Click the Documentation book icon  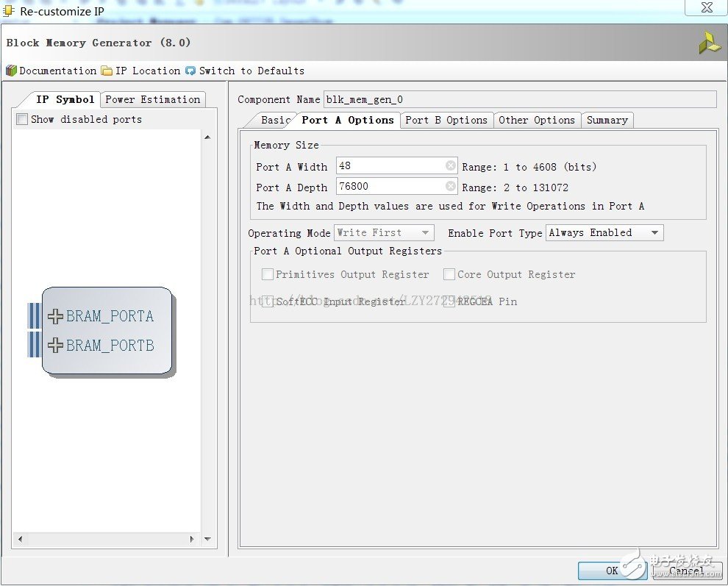(11, 71)
